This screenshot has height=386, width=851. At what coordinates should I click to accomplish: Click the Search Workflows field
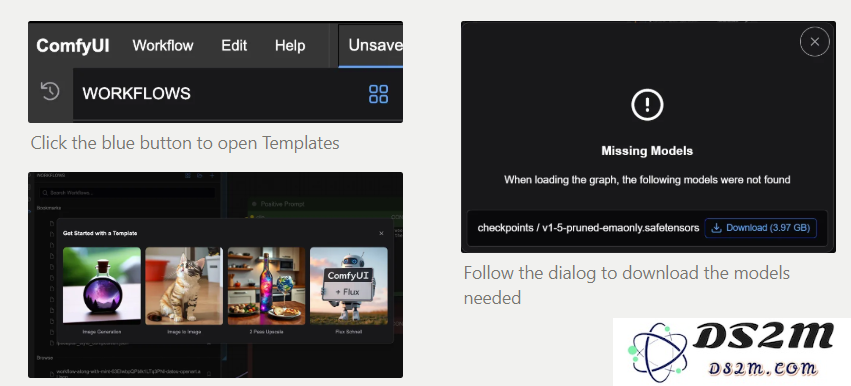[128, 193]
